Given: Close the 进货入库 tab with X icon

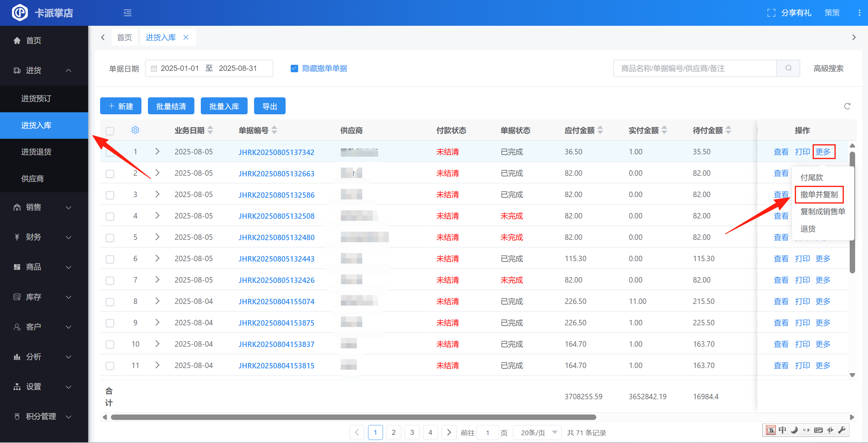Looking at the screenshot, I should click(x=186, y=37).
